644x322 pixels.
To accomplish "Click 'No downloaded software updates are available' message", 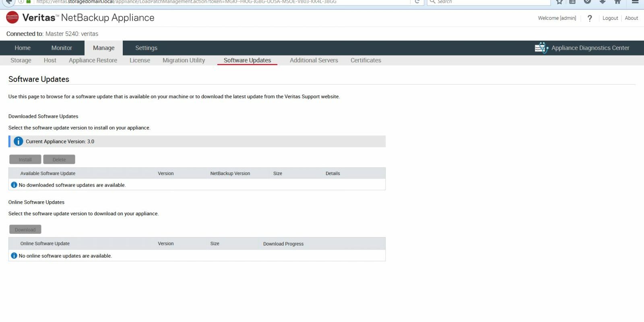I will click(72, 185).
